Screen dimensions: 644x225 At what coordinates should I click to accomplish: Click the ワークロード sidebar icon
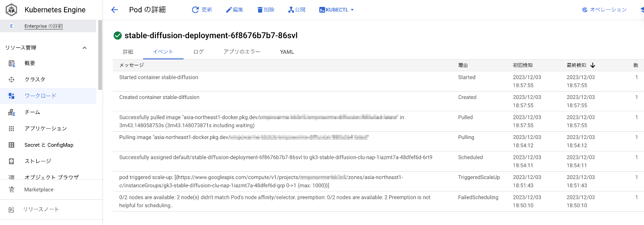(x=12, y=96)
